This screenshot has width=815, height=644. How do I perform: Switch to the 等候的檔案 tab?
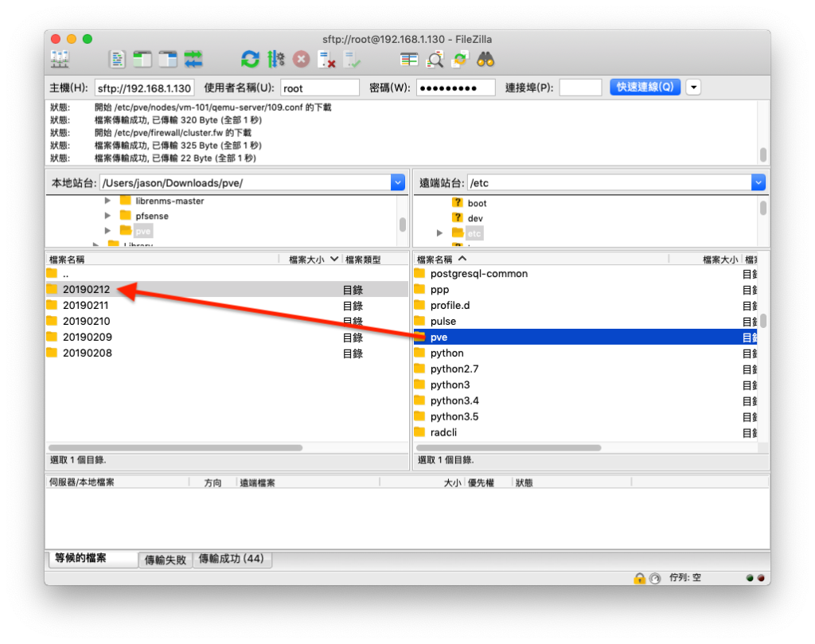pyautogui.click(x=92, y=558)
